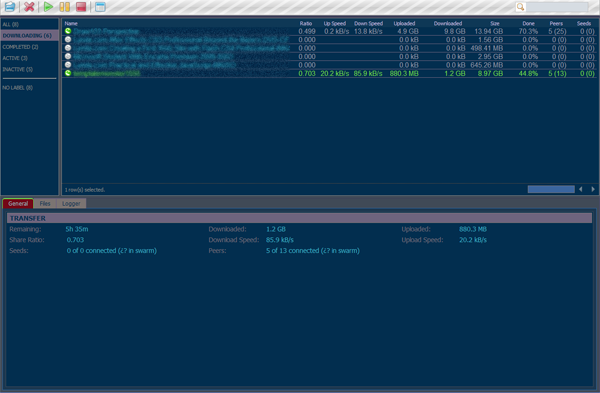Viewport: 600px width, 393px height.
Task: Click the 498.41 MB size cell
Action: 487,48
